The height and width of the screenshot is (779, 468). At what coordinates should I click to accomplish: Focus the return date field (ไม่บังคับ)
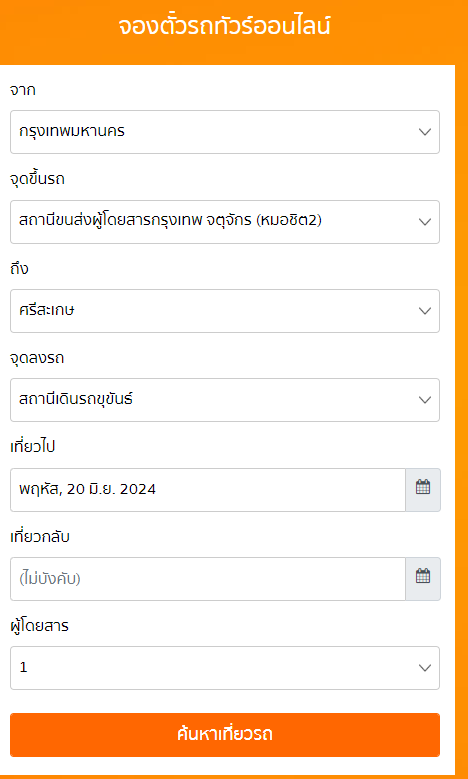click(208, 579)
